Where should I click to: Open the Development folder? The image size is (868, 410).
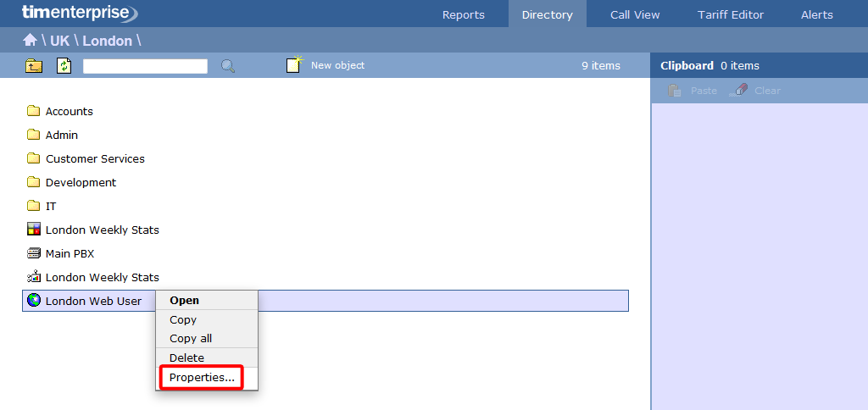[81, 183]
